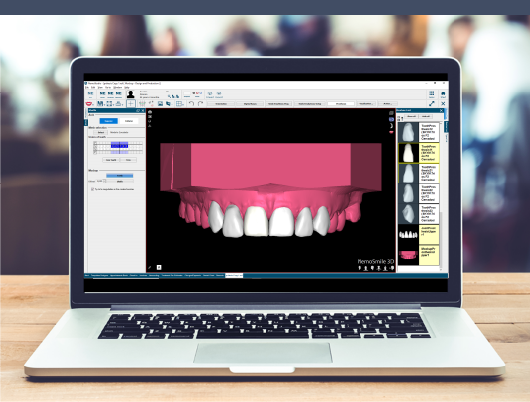Click the diagonal expand fullscreen arrow icon
The width and height of the screenshot is (530, 402).
pos(432,103)
